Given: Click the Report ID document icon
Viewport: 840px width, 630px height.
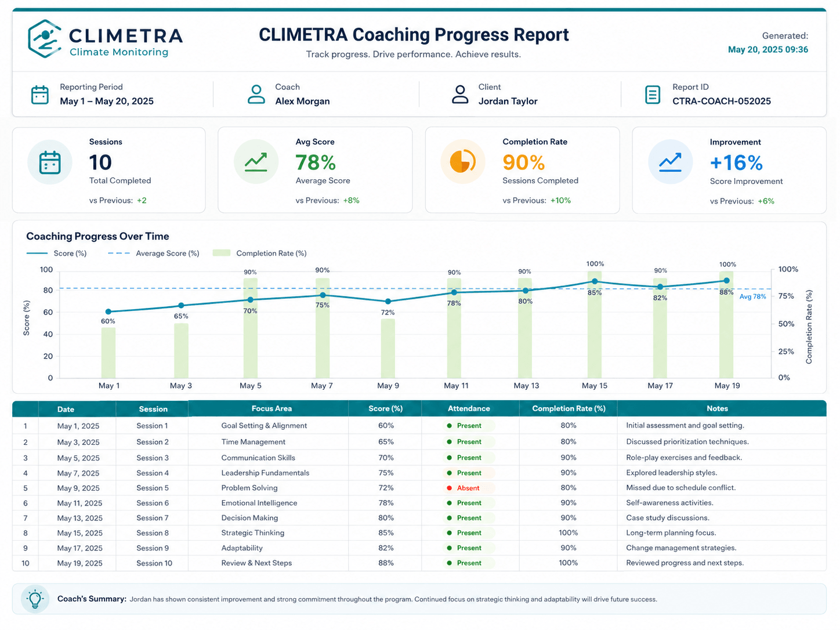Looking at the screenshot, I should 653,95.
